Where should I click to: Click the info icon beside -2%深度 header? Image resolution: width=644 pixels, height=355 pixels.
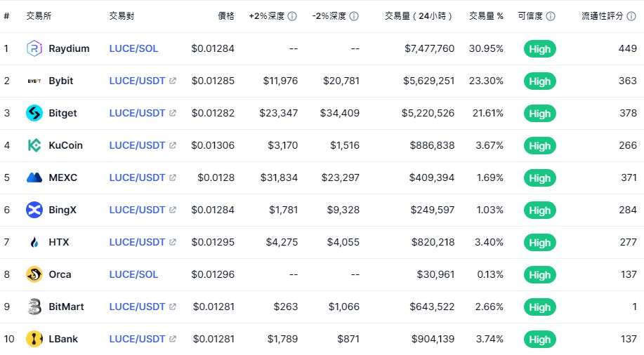click(354, 16)
